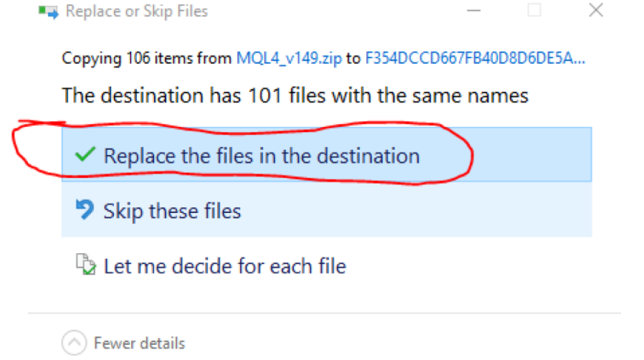Click the grayed-out maximize button
The image size is (644, 360).
534,11
